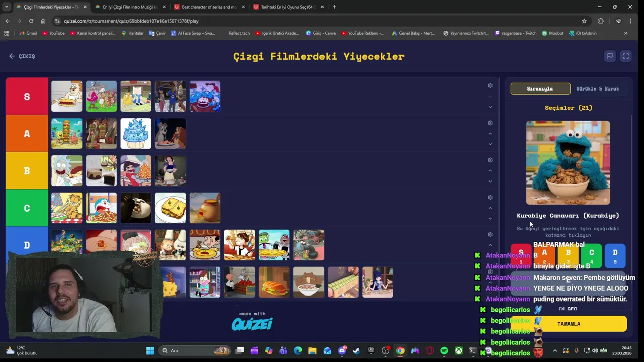Place item into tier S button
The width and height of the screenshot is (644, 362).
coord(521,255)
